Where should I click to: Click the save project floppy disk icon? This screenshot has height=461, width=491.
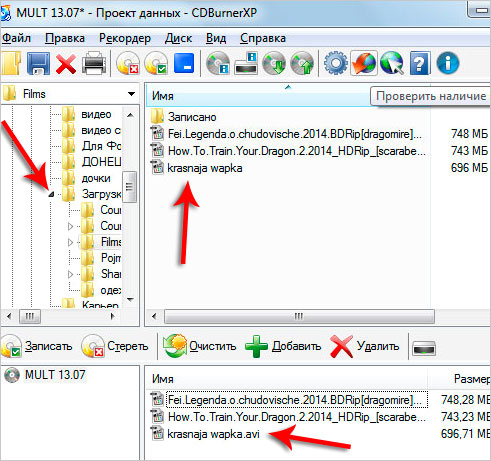[38, 63]
